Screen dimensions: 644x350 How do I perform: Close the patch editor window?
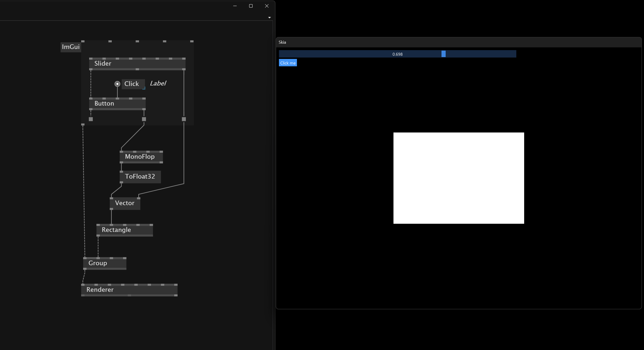coord(267,6)
